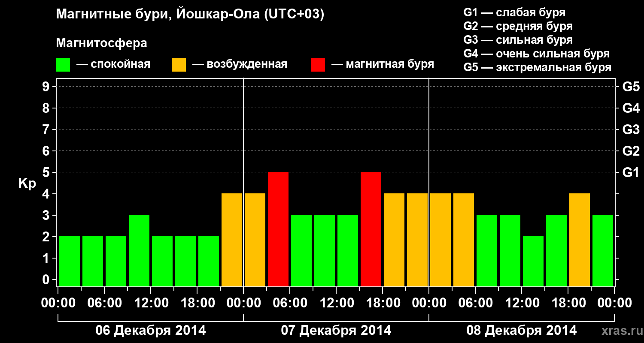Click the '12:00' time label above 08 Декабря

coord(522,303)
